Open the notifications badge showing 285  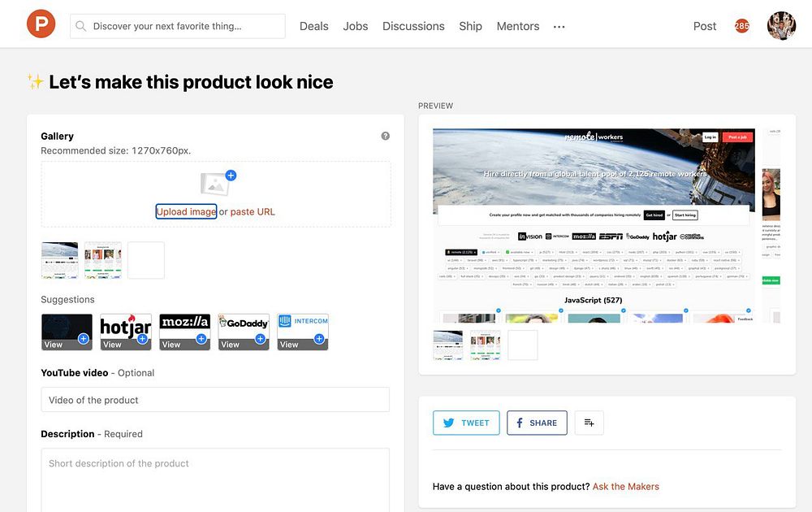tap(742, 26)
